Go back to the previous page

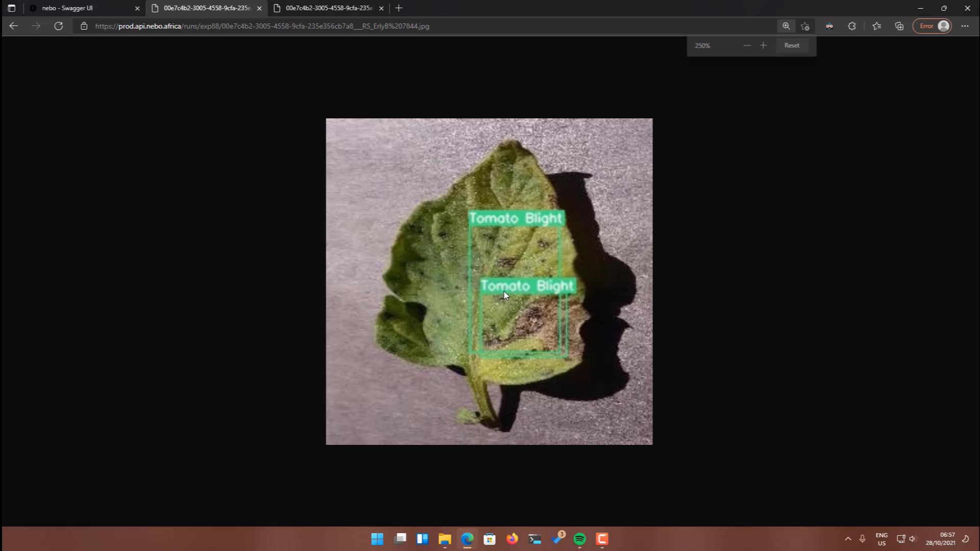click(14, 26)
